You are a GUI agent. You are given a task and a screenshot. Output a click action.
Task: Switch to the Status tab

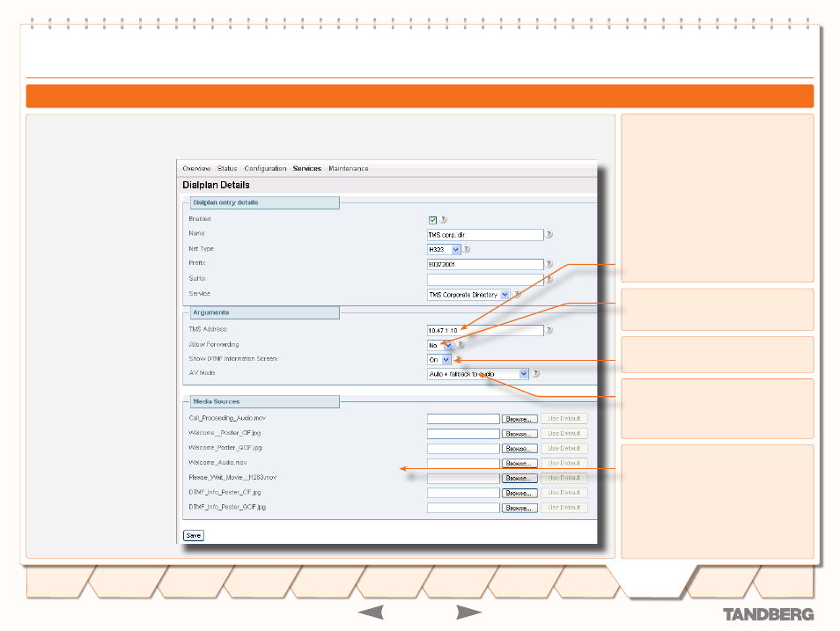click(227, 168)
